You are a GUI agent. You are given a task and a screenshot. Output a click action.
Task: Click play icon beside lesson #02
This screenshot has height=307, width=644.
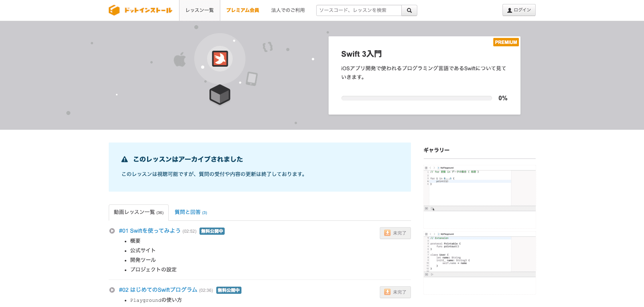(112, 290)
